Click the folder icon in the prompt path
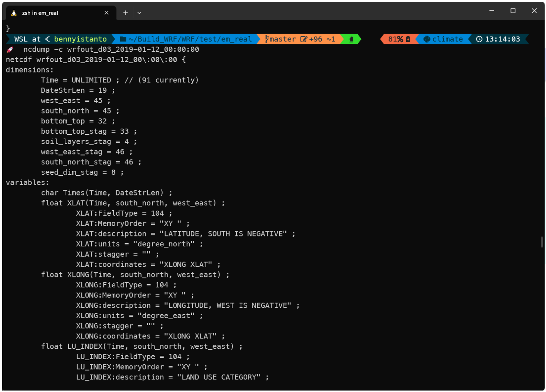 [123, 39]
